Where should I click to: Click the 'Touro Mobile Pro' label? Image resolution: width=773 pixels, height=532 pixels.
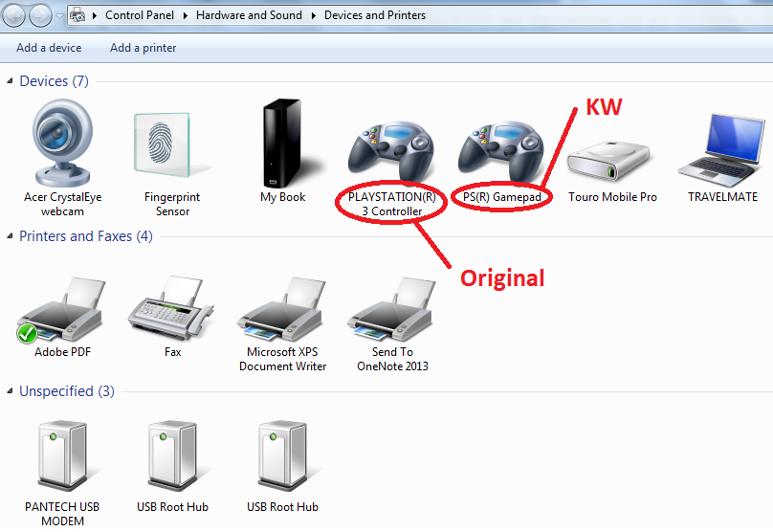click(x=612, y=197)
